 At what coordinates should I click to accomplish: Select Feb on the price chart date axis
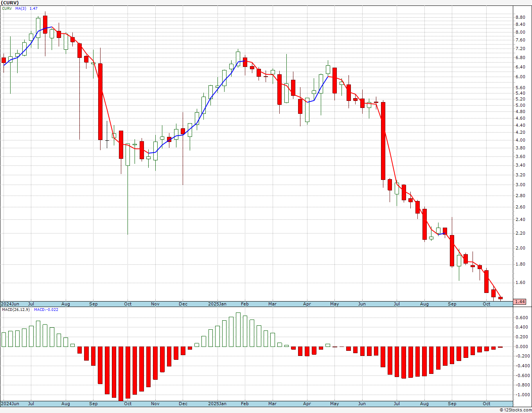pyautogui.click(x=245, y=304)
